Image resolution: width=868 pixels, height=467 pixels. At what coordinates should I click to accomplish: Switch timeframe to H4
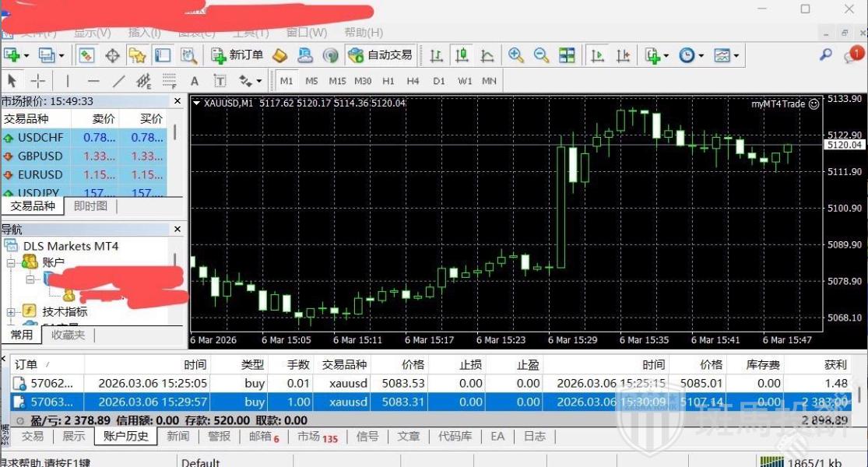[x=413, y=80]
